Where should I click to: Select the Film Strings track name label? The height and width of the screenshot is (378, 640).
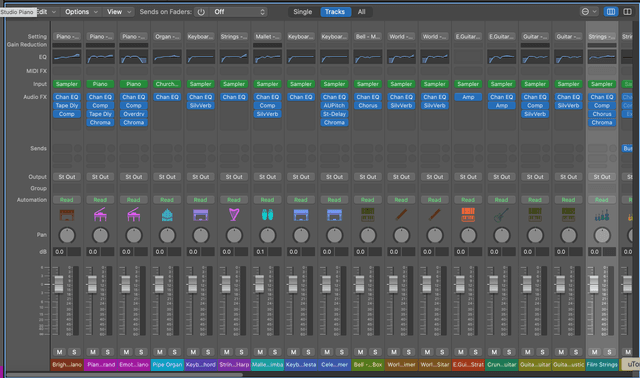602,365
